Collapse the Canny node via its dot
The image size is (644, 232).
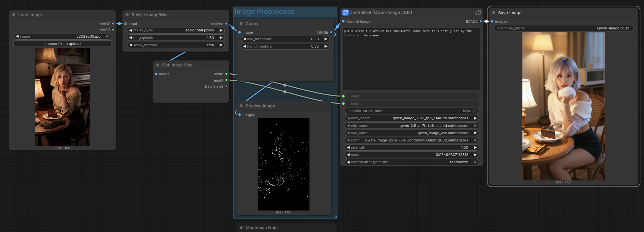pyautogui.click(x=241, y=24)
